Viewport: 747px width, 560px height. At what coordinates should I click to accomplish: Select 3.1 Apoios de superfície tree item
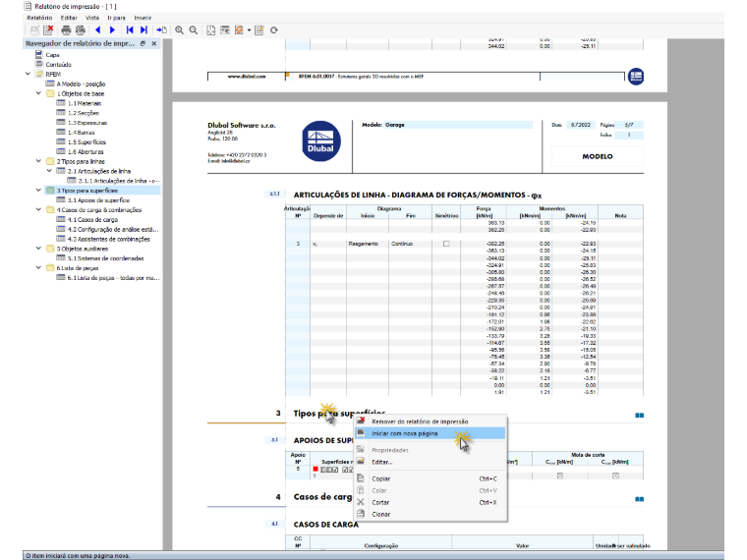coord(93,200)
